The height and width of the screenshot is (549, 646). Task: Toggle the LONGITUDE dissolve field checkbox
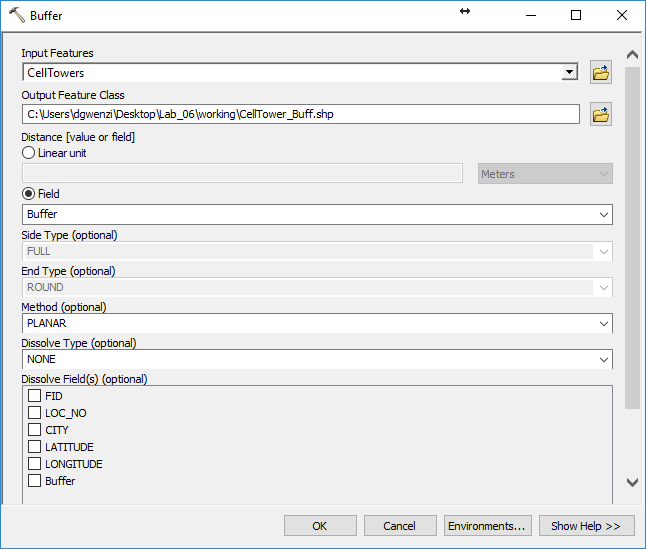pos(35,464)
